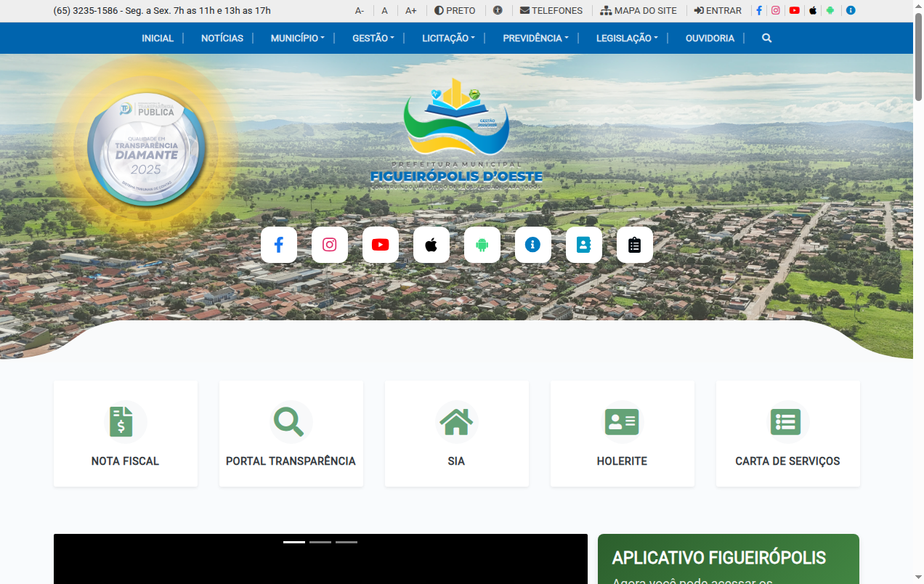Click the Transparência Diamante 2025 seal
The width and height of the screenshot is (924, 584).
pyautogui.click(x=145, y=150)
